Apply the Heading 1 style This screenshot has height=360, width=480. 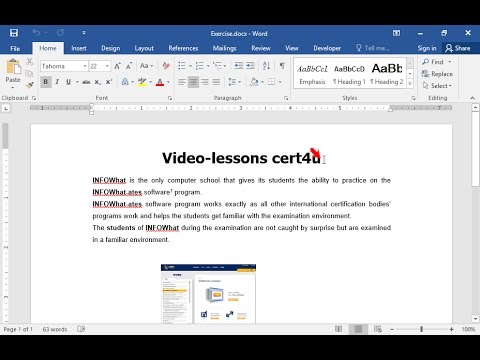pos(349,74)
